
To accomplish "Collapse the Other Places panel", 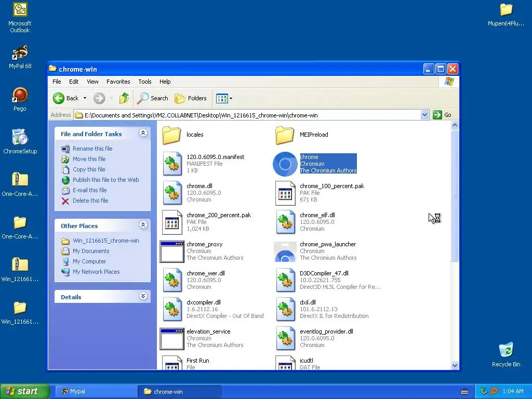I will pos(143,225).
